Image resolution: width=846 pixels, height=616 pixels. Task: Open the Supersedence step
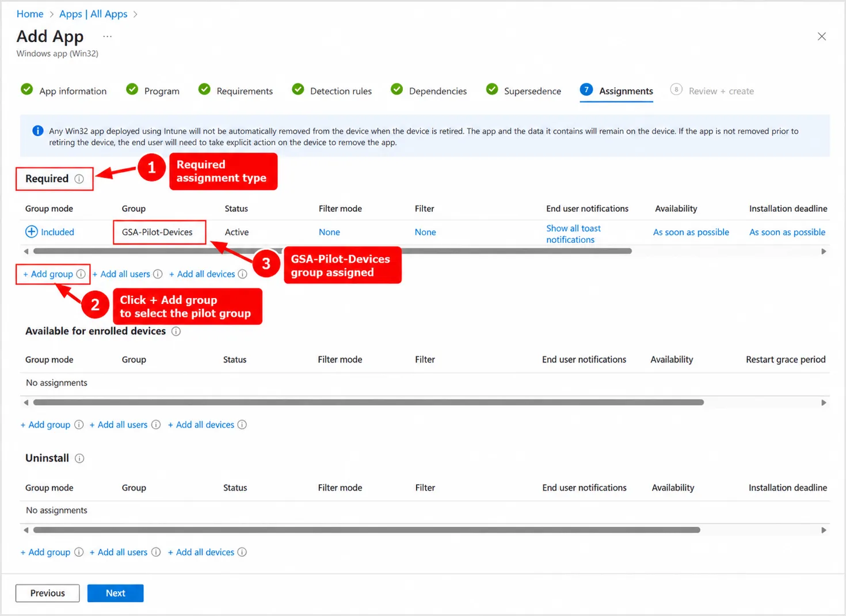[x=524, y=90]
